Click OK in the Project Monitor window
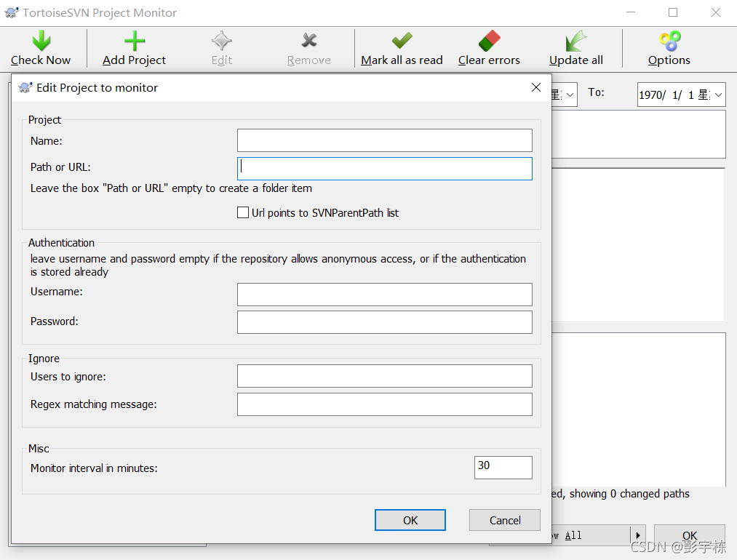 690,535
